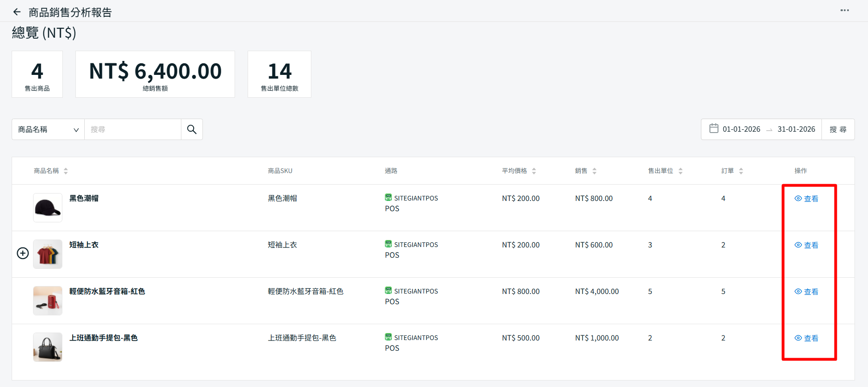
Task: Expand the 短袖上衣 row with plus icon
Action: click(23, 253)
